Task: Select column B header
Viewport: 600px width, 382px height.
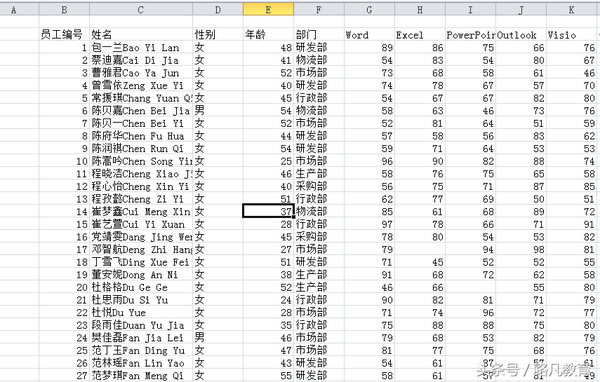Action: [64, 9]
